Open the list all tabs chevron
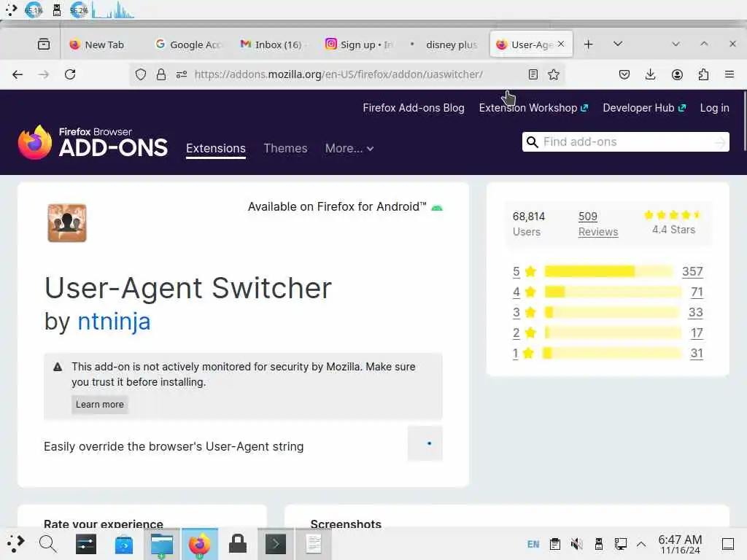The image size is (747, 560). (x=618, y=44)
